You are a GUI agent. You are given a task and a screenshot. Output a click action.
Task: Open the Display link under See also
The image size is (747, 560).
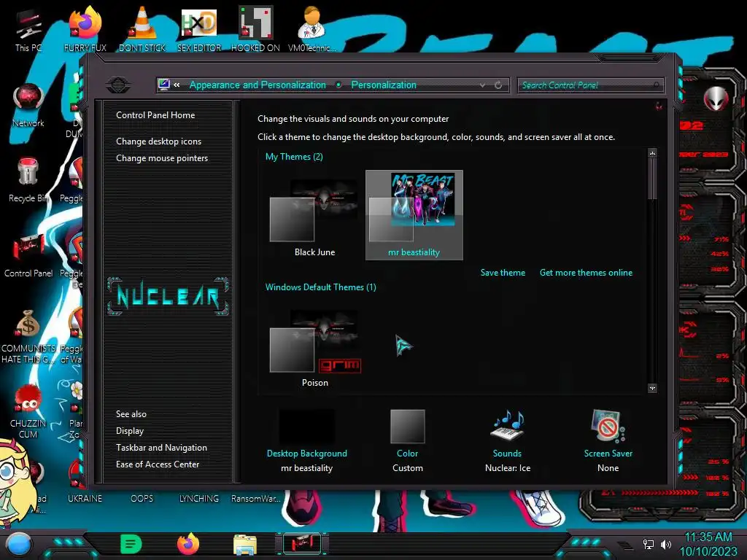(130, 431)
